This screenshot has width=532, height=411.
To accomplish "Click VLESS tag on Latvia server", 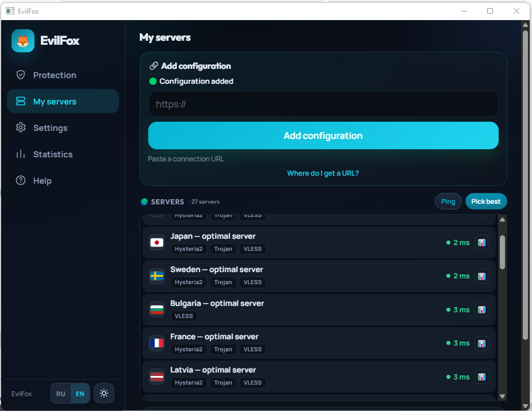I will pos(253,382).
